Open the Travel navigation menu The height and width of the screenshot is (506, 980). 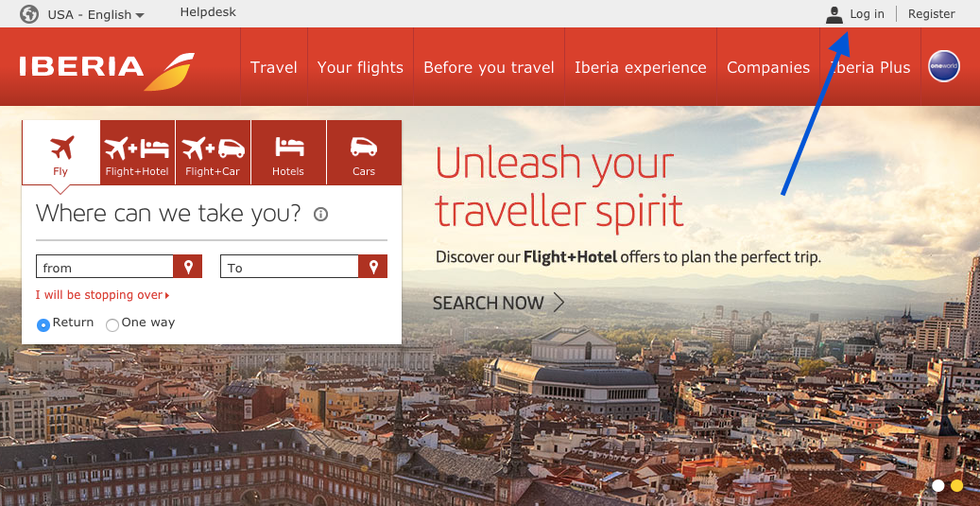tap(274, 67)
